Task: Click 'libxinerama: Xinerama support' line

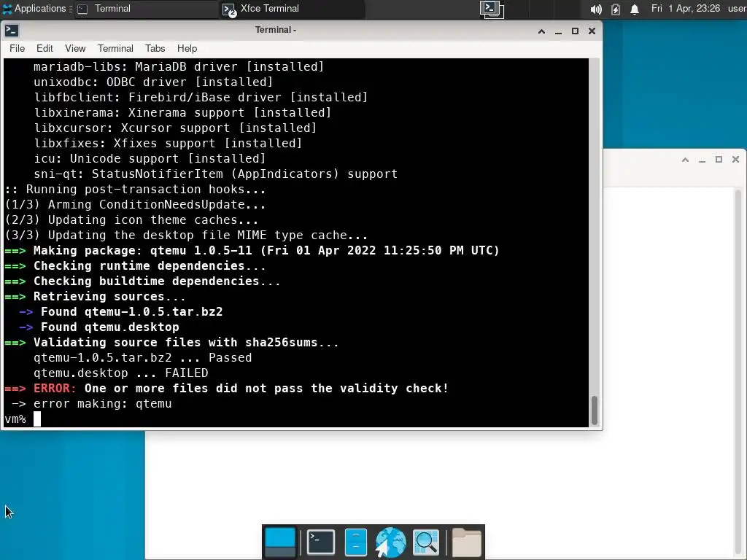Action: 182,113
